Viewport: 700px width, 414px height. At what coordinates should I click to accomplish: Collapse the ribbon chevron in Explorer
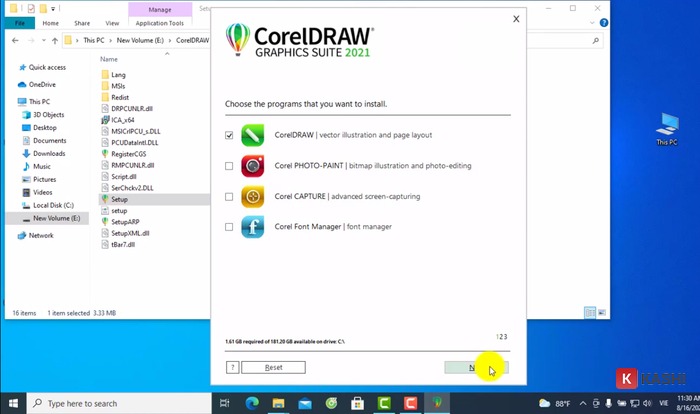click(592, 22)
